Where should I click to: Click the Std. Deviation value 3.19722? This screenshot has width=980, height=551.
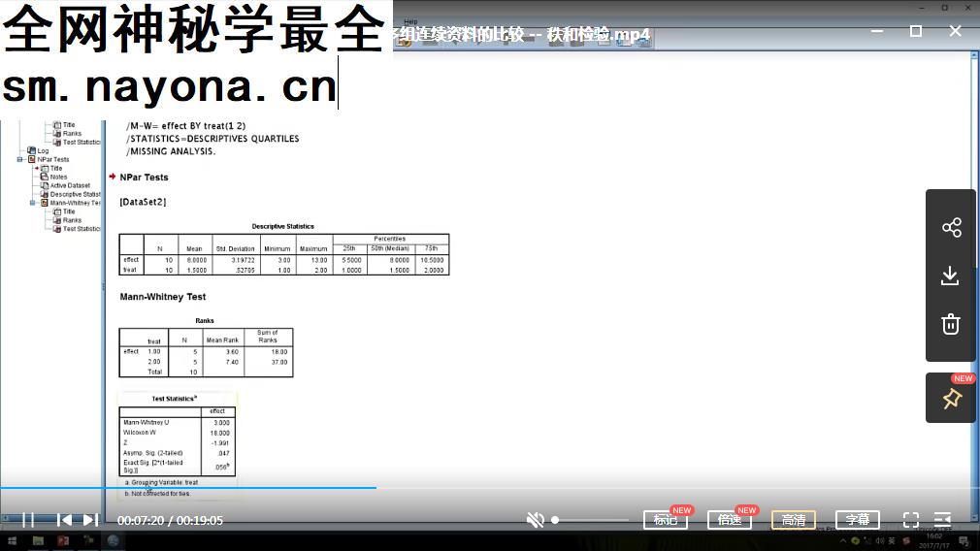pos(244,260)
